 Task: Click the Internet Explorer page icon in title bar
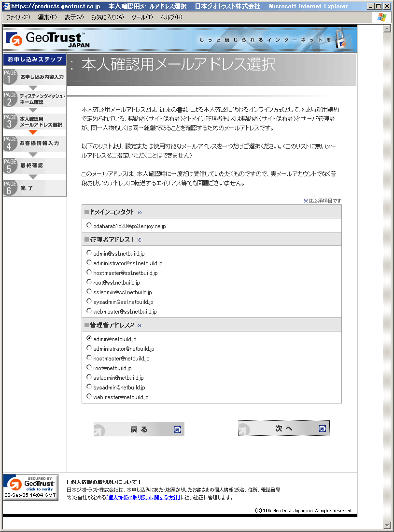(x=6, y=6)
